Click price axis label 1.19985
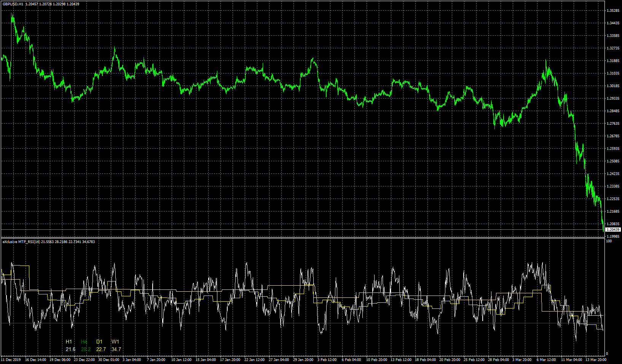Viewport: 622px width, 364px height. pyautogui.click(x=612, y=236)
